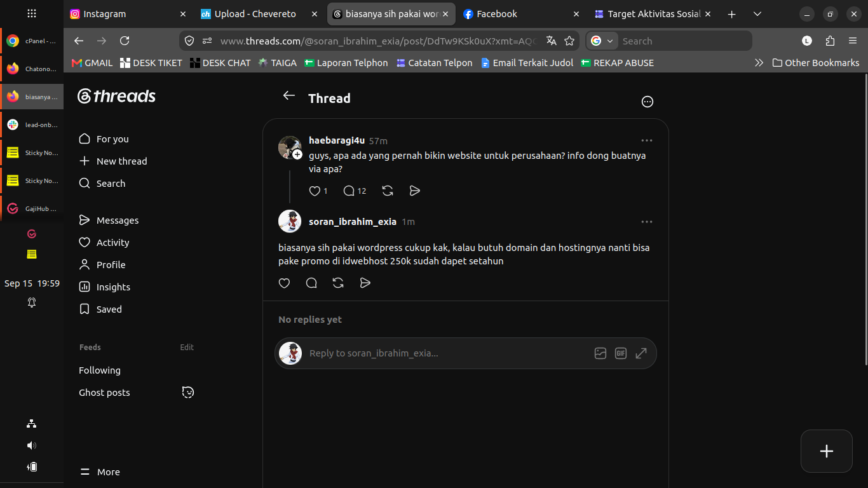Click the floating plus create button
The image size is (868, 488).
pyautogui.click(x=827, y=451)
